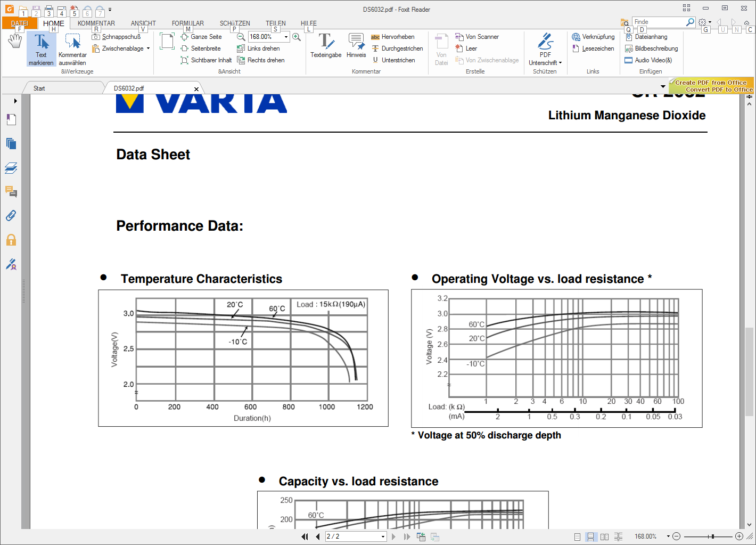Expand the left navigation panel arrow
Image resolution: width=756 pixels, height=545 pixels.
click(15, 101)
